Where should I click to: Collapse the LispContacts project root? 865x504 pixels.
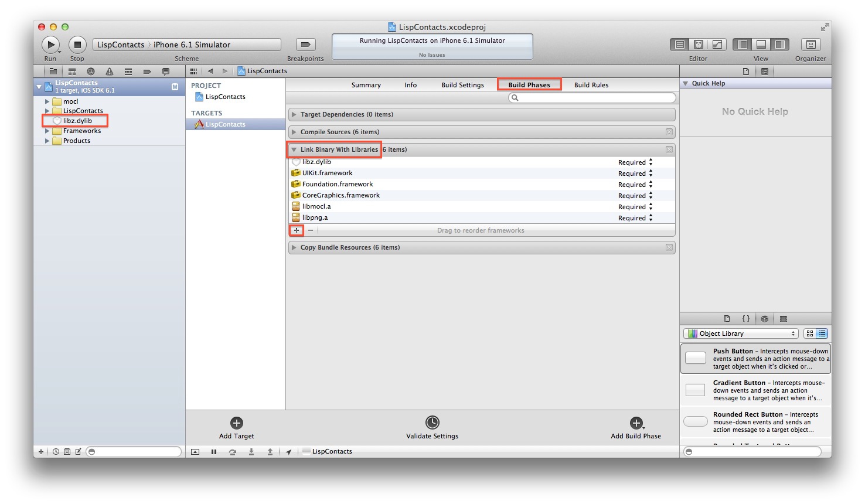point(39,87)
